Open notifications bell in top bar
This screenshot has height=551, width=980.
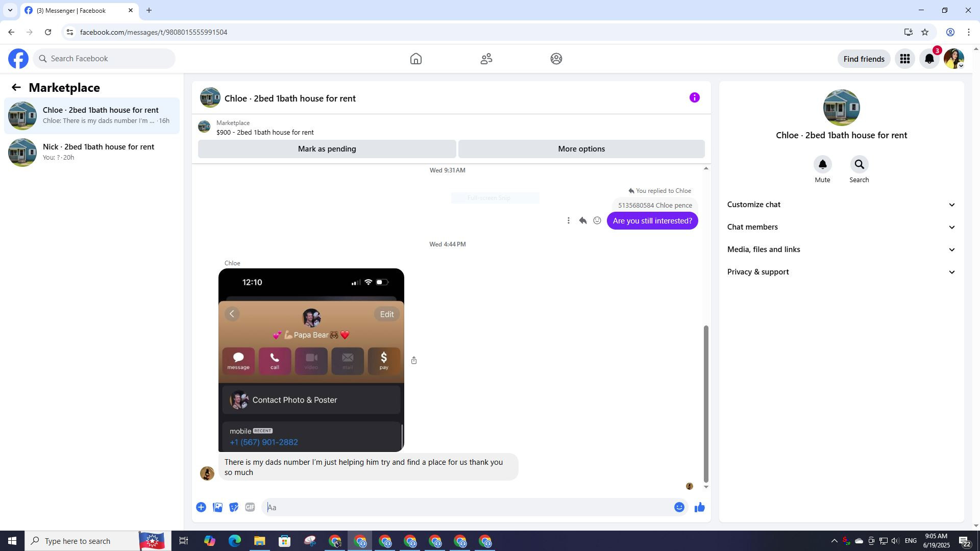point(929,59)
